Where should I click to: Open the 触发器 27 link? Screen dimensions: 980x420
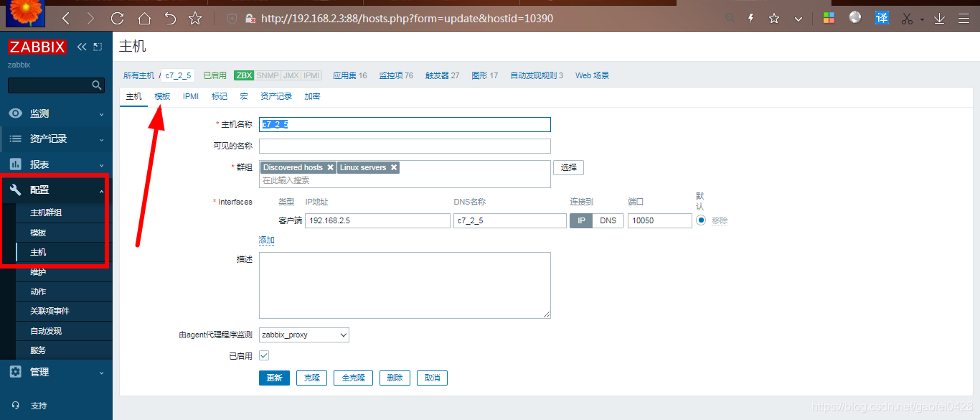pos(442,75)
